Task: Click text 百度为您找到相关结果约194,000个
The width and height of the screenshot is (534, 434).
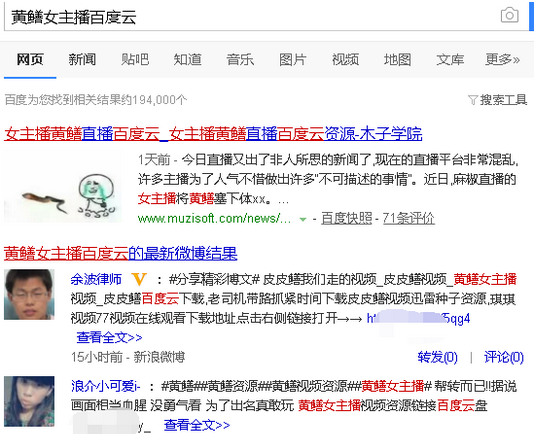Action: click(96, 100)
